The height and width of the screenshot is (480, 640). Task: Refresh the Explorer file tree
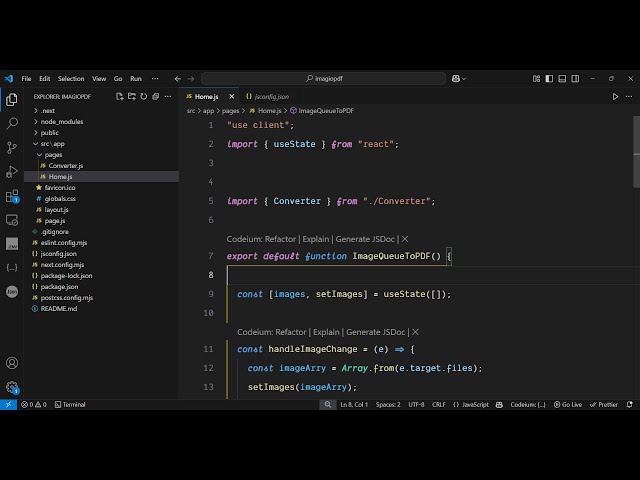tap(144, 97)
